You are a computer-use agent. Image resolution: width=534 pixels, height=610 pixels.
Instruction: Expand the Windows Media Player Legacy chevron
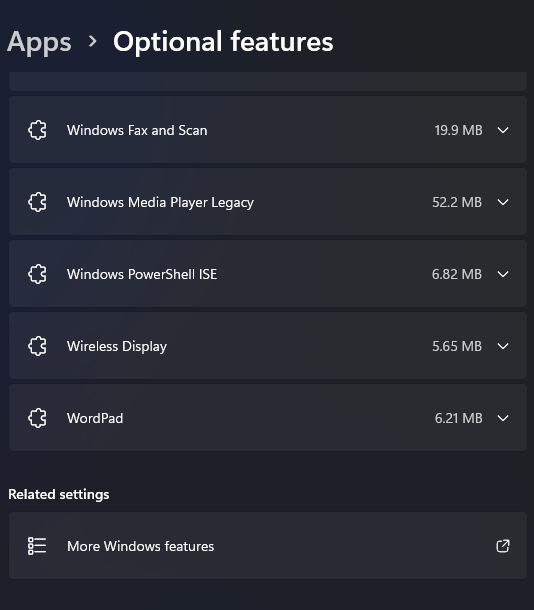click(503, 202)
